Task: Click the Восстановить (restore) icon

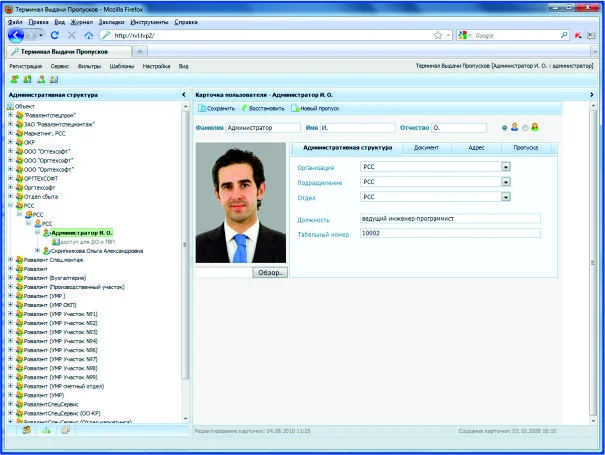Action: point(245,108)
